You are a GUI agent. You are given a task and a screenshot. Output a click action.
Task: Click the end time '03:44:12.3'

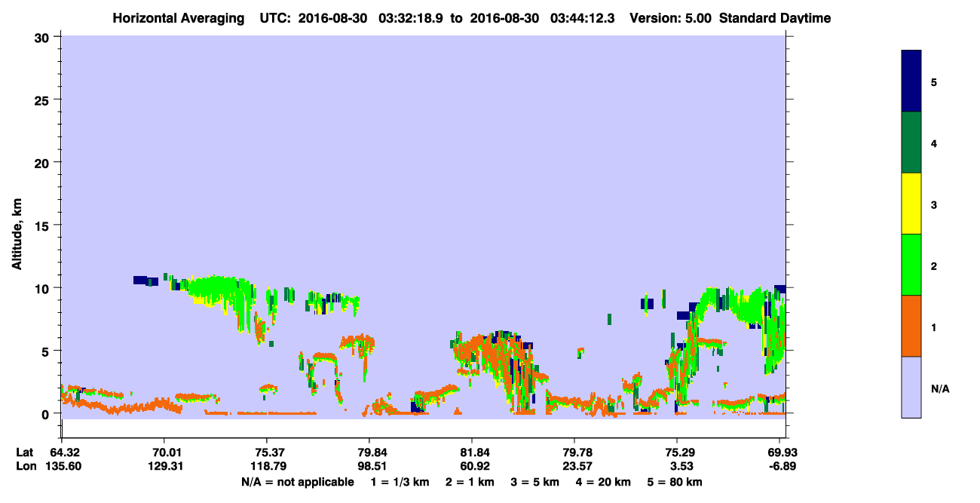coord(583,18)
